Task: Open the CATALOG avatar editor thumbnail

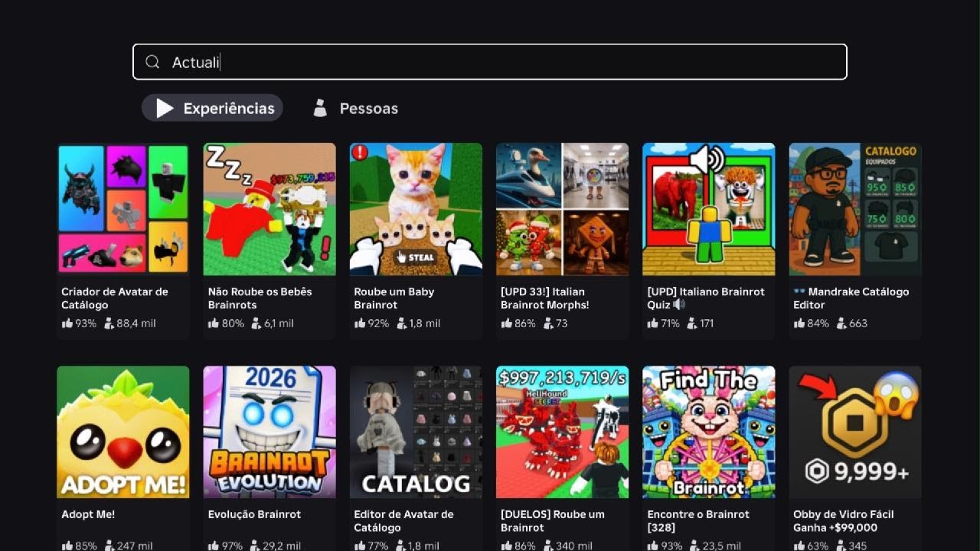Action: (x=416, y=432)
